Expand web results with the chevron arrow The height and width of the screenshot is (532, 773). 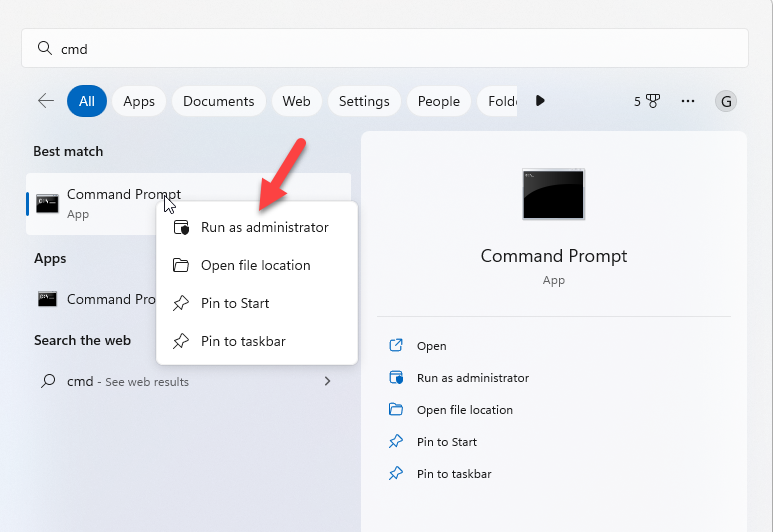pos(327,381)
